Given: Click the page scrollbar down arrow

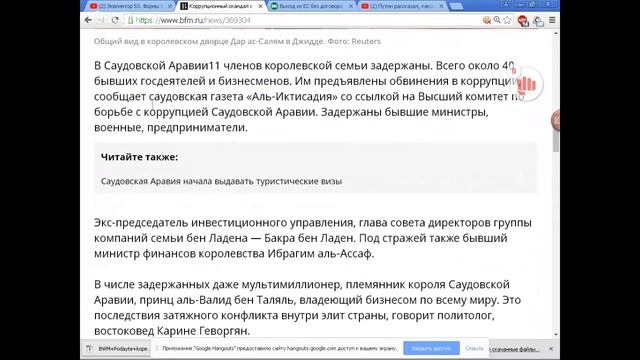Looking at the screenshot, I should 556,334.
